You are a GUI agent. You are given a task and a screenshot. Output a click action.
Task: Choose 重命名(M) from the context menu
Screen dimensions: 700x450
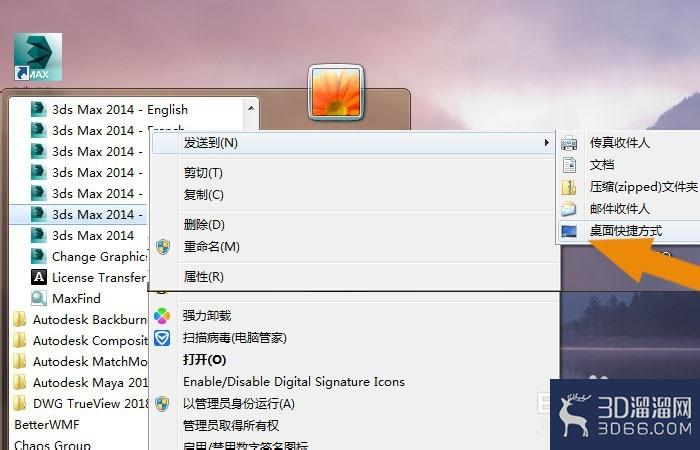212,246
